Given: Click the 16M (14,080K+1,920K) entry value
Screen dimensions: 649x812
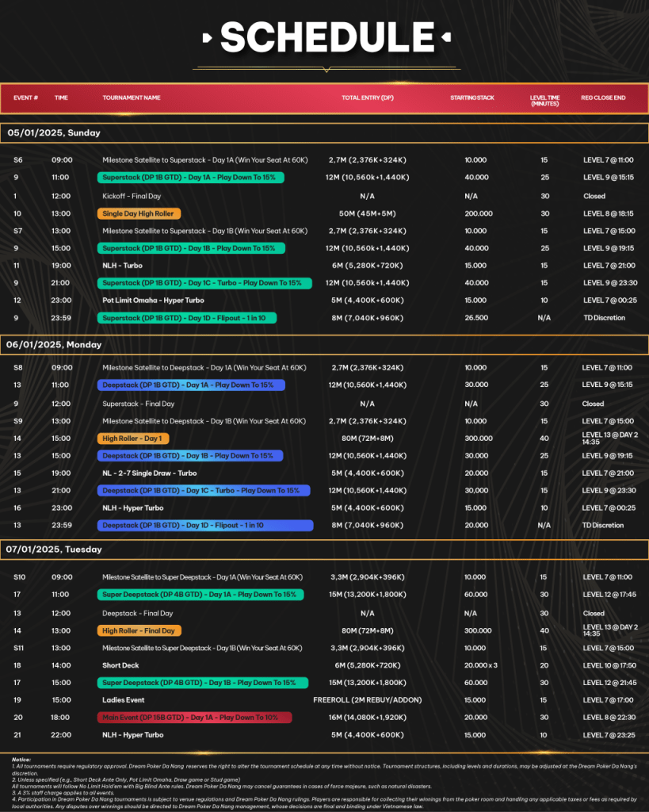Looking at the screenshot, I should [367, 717].
